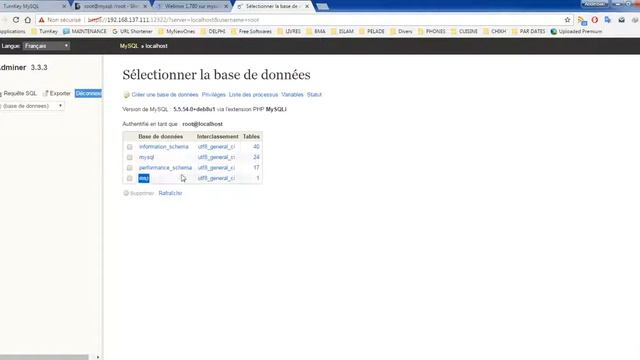This screenshot has height=360, width=640.
Task: Click the sidebar horizontal scrollbar
Action: pyautogui.click(x=44, y=357)
